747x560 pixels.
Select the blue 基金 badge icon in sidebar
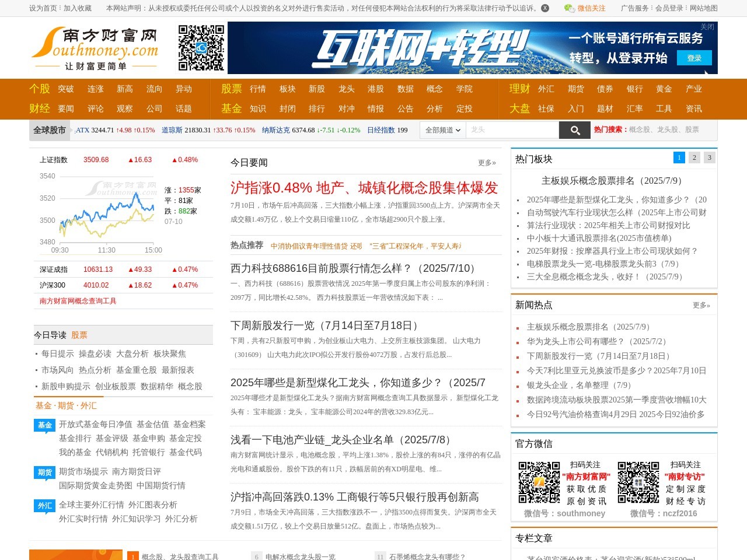(44, 425)
